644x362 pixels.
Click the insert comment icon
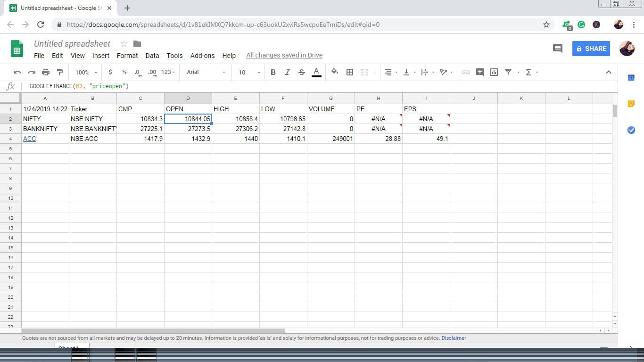pos(480,72)
